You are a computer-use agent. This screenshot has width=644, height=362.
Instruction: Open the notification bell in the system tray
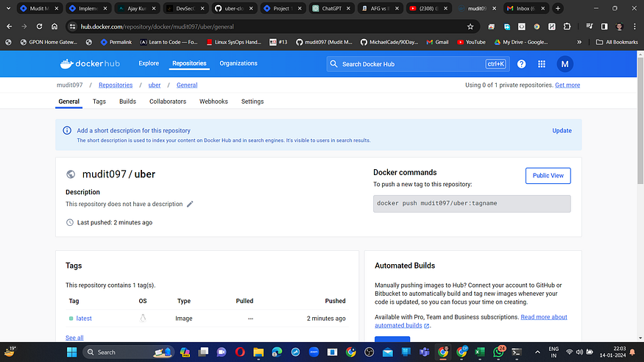[632, 352]
